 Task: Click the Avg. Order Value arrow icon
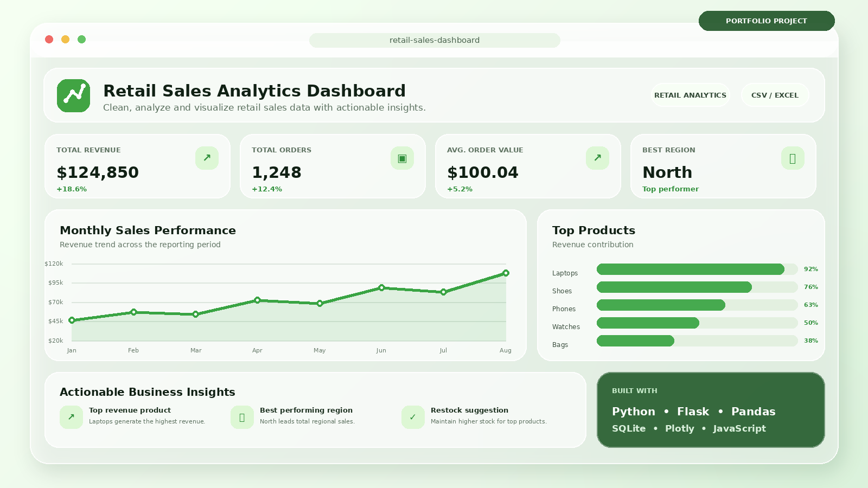pos(597,158)
